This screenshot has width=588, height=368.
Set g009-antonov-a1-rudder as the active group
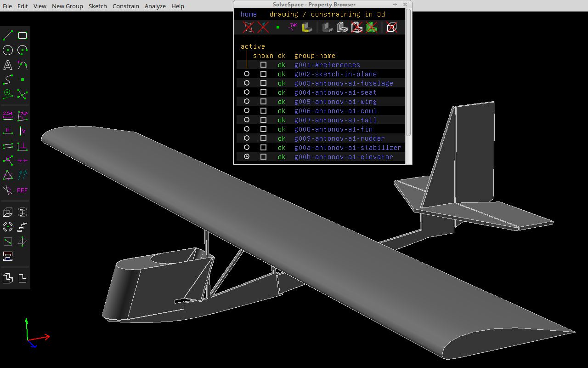(247, 138)
